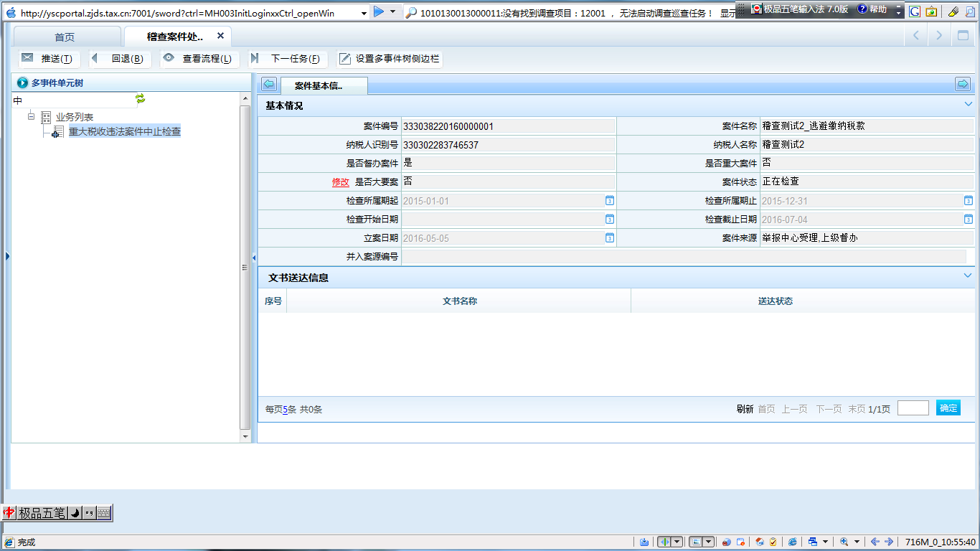
Task: Click the picture frame toolbar icon
Action: click(930, 11)
